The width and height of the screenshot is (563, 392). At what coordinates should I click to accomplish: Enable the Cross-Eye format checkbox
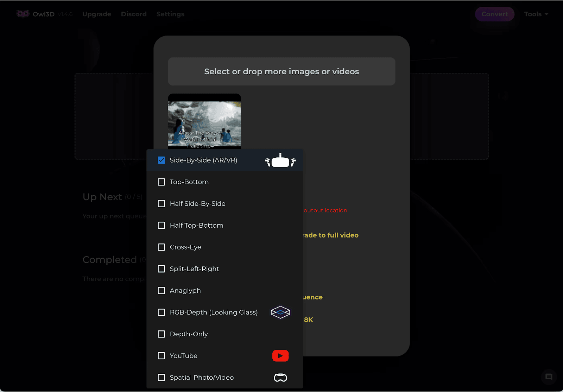pos(162,247)
